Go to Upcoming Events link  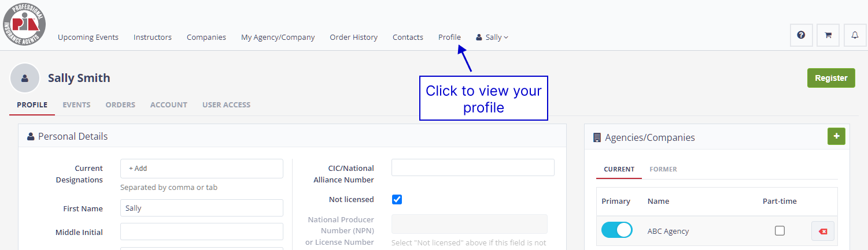point(88,38)
